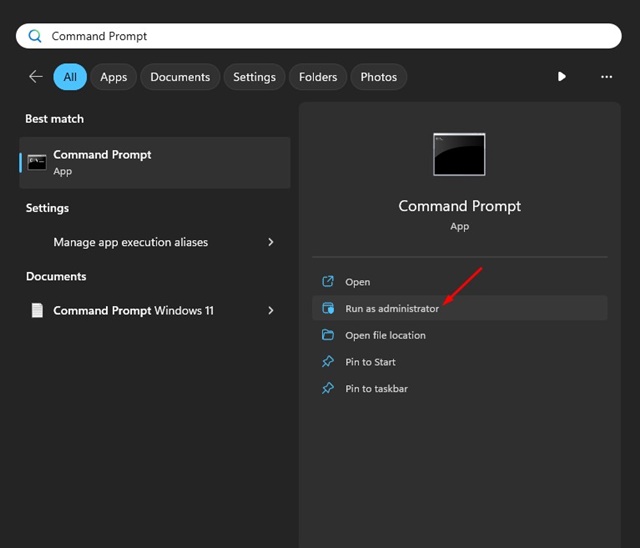Click the large Command Prompt app icon
The height and width of the screenshot is (548, 640).
click(459, 154)
